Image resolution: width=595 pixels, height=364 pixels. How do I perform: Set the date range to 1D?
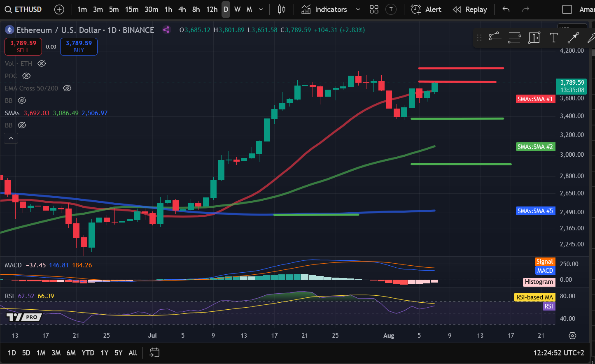(12, 352)
